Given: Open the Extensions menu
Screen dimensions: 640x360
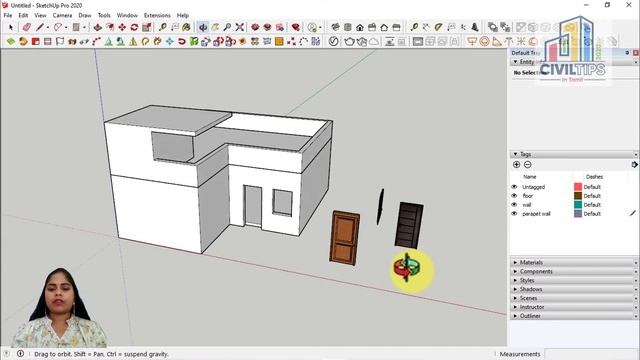Looking at the screenshot, I should 157,15.
